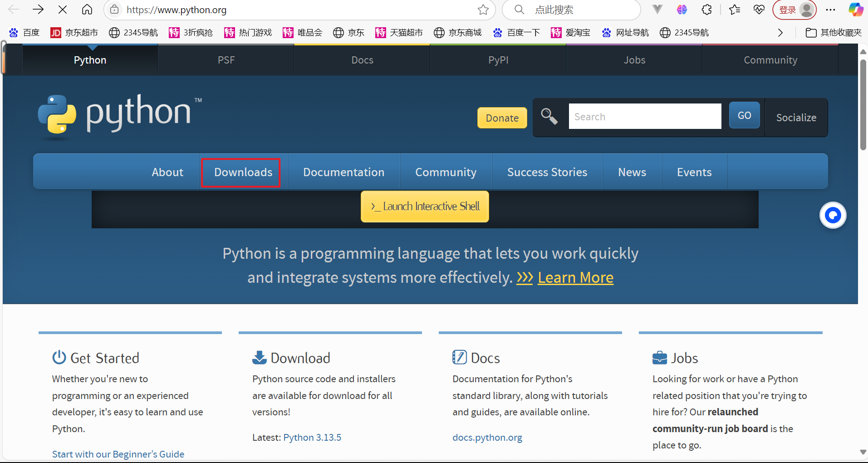Follow the Learn More link
Image resolution: width=868 pixels, height=463 pixels.
[575, 277]
